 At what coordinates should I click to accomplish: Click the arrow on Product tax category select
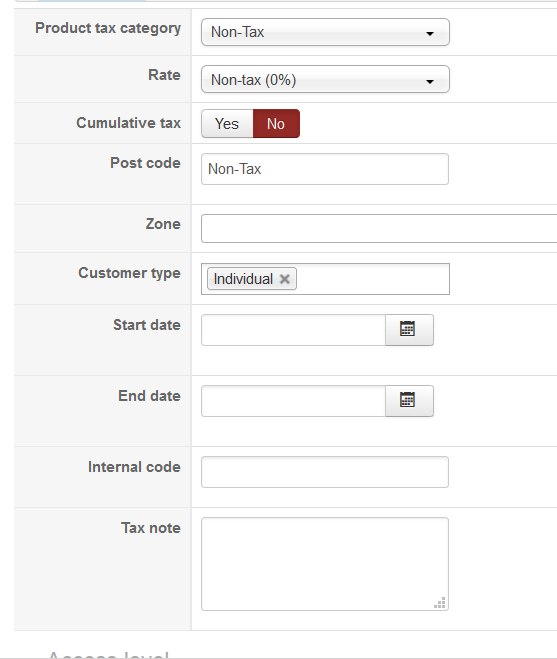click(x=430, y=34)
